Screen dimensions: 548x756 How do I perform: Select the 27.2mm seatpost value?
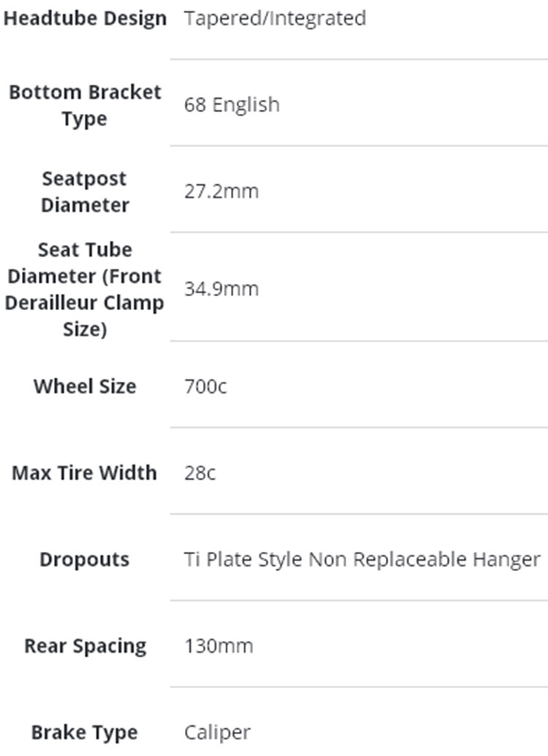click(221, 192)
